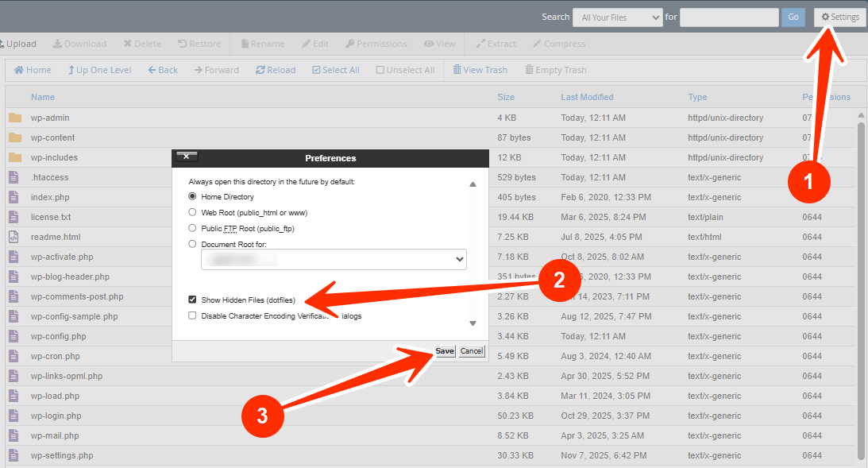Sort the list by Size column
The width and height of the screenshot is (868, 468).
(506, 97)
